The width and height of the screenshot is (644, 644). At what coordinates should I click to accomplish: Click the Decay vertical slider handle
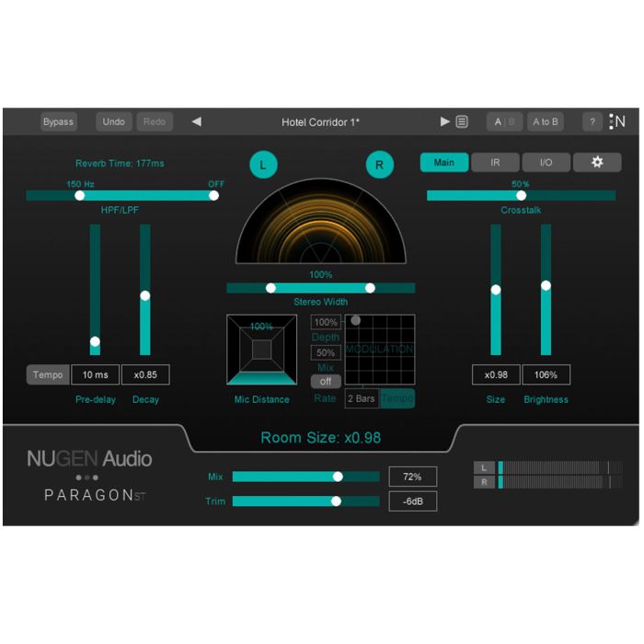(x=145, y=295)
